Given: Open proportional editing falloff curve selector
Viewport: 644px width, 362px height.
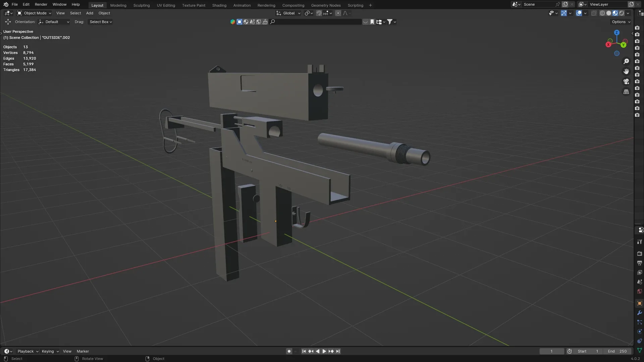Looking at the screenshot, I should [347, 13].
